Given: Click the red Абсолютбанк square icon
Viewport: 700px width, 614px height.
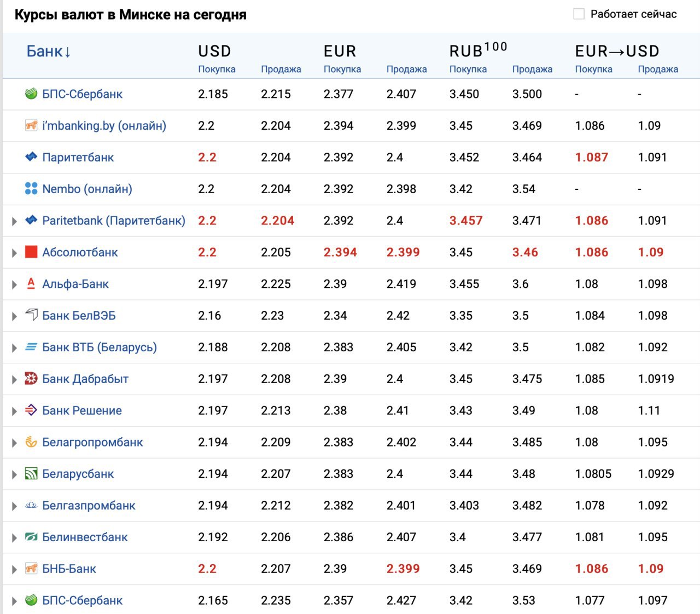Looking at the screenshot, I should (x=31, y=252).
